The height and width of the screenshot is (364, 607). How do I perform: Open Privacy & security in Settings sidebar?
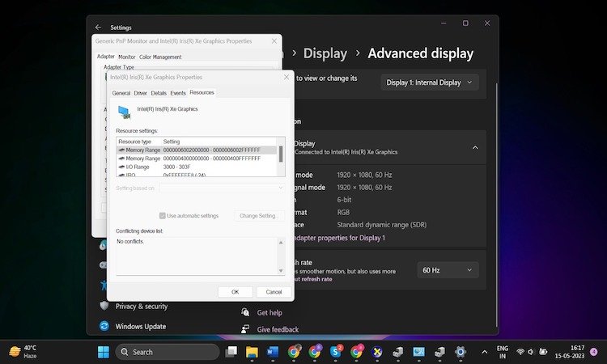tap(142, 307)
